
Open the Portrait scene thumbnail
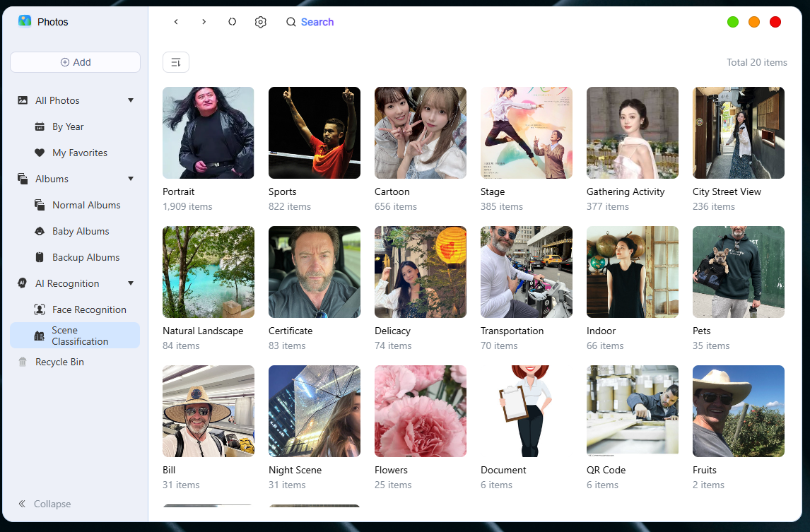(x=209, y=133)
